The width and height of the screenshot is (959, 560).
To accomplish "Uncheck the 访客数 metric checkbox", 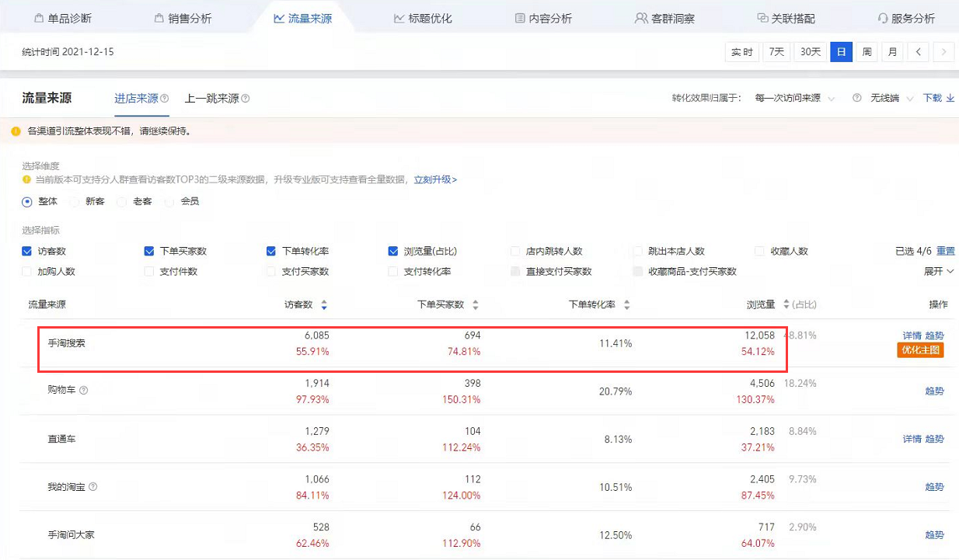I will click(x=26, y=251).
